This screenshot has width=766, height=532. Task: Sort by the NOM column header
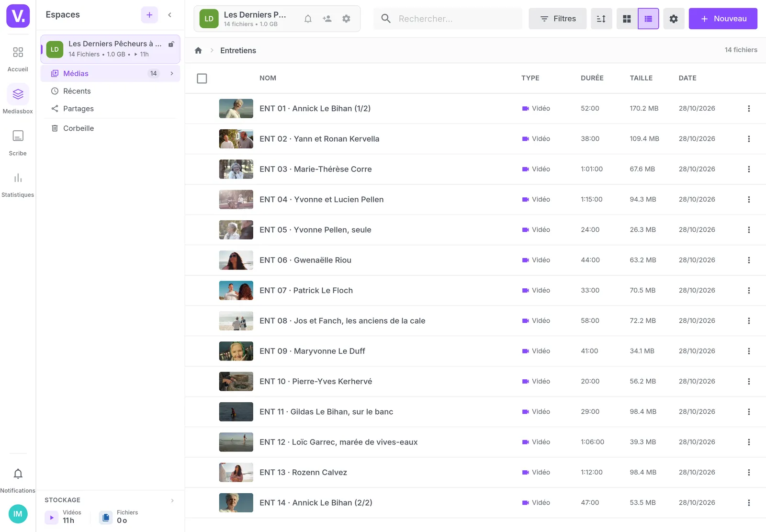point(268,78)
